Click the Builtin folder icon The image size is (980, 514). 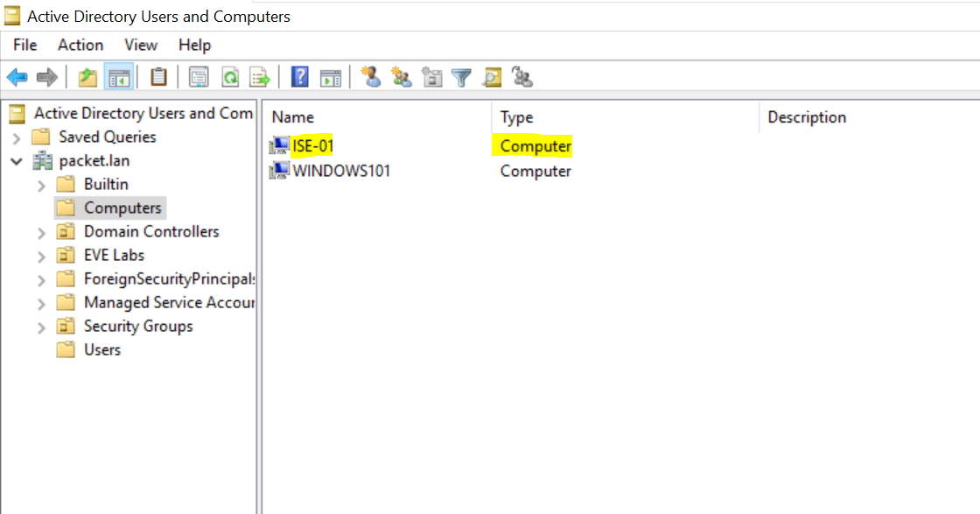pos(66,185)
